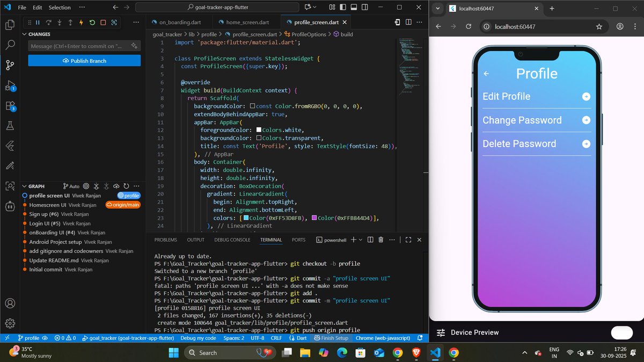Open the Testing flask icon
Viewport: 644px width, 362px height.
pos(10,126)
